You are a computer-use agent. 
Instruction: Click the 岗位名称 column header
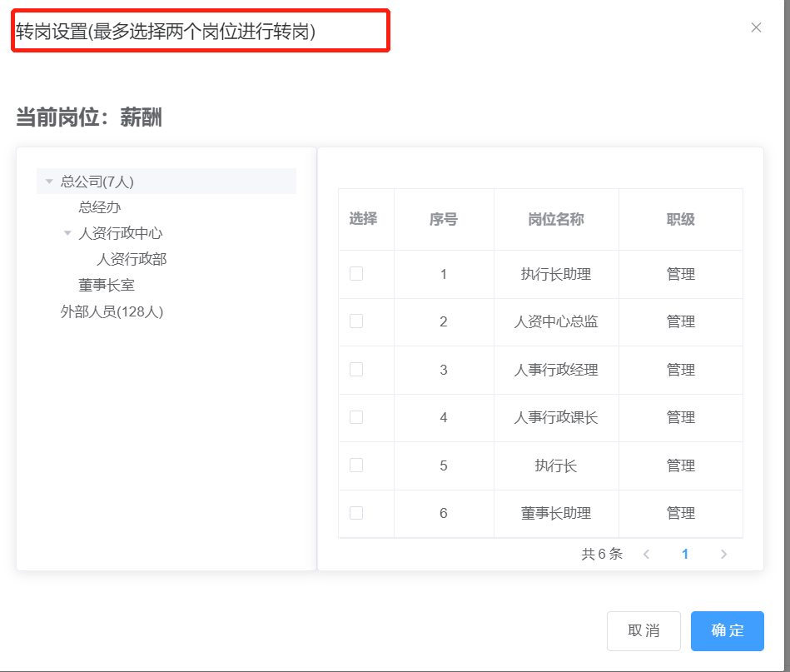point(556,220)
